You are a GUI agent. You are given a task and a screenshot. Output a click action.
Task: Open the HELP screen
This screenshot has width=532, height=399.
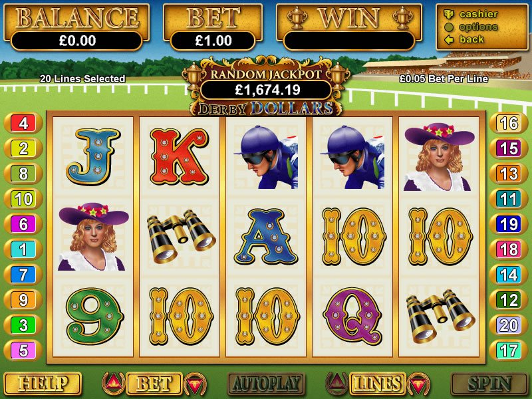click(43, 384)
